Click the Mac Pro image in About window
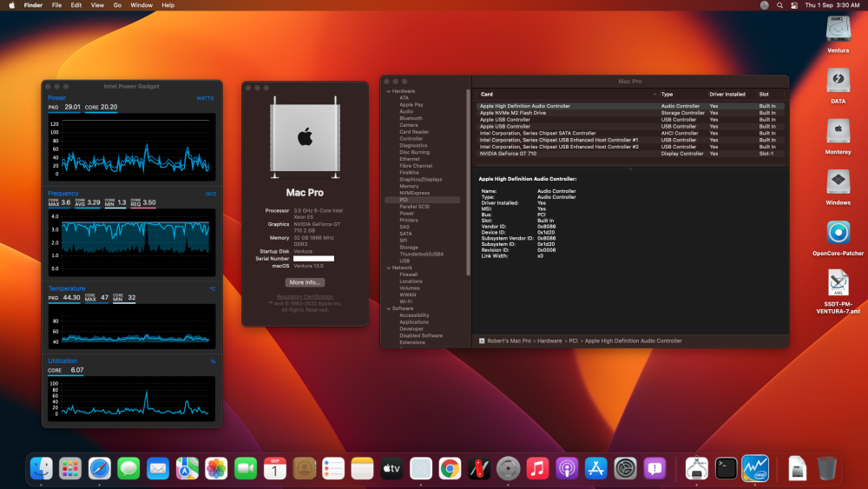Image resolution: width=868 pixels, height=489 pixels. (x=305, y=137)
